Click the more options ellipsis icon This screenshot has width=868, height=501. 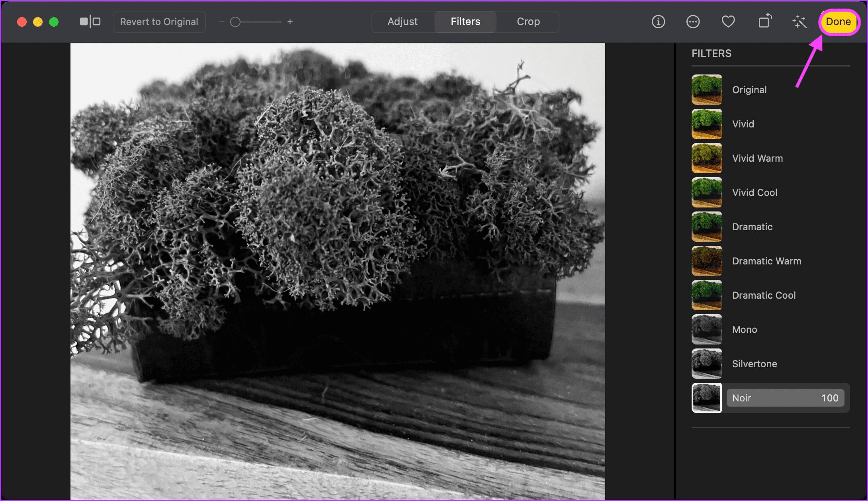(x=693, y=22)
